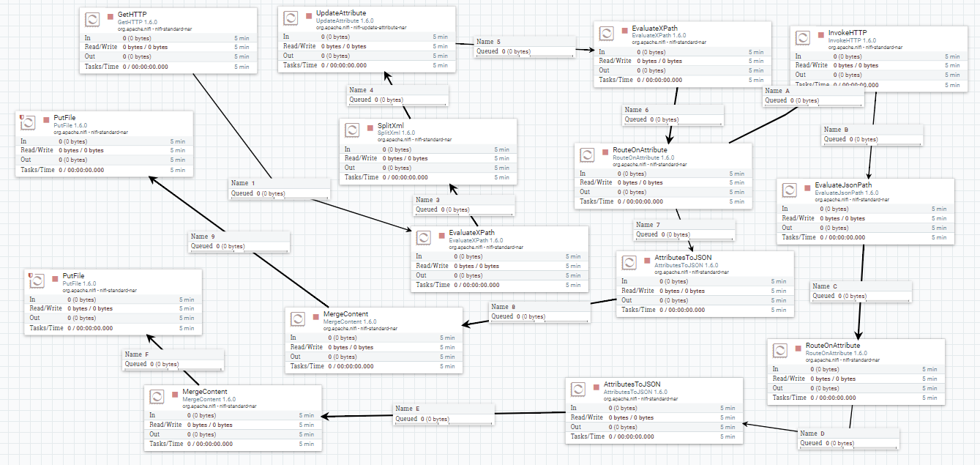Select the EvaluateJsonPath processor icon
Screen dimensions: 980x465
pos(790,190)
